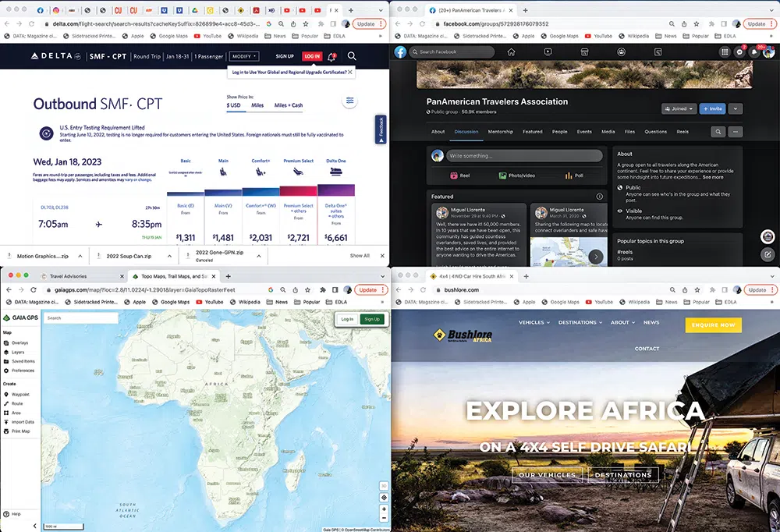Screen dimensions: 780x532
Task: Open the Delta site search magnifier
Action: 352,56
